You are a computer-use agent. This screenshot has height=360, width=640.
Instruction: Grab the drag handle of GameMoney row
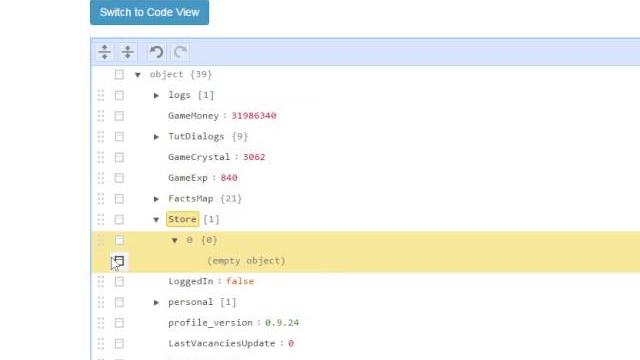tap(101, 116)
